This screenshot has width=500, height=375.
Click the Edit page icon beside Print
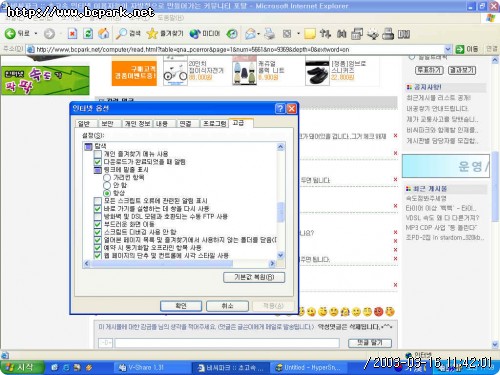click(287, 33)
